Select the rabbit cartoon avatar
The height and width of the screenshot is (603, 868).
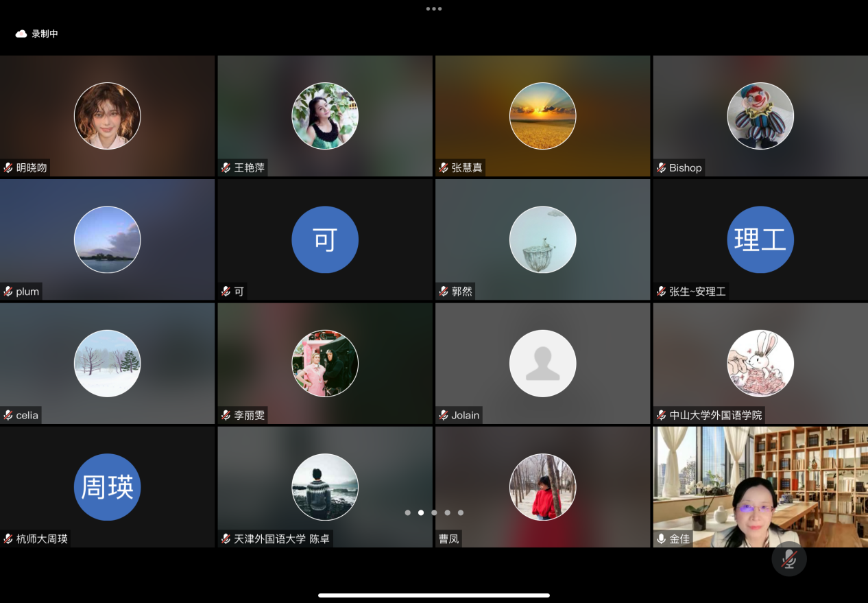click(x=760, y=364)
